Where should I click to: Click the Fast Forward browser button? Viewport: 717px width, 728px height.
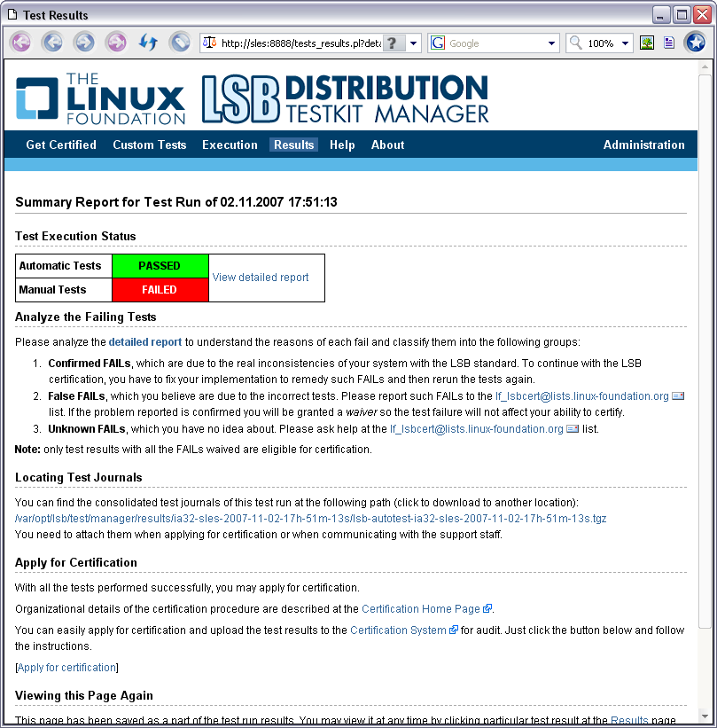point(116,43)
